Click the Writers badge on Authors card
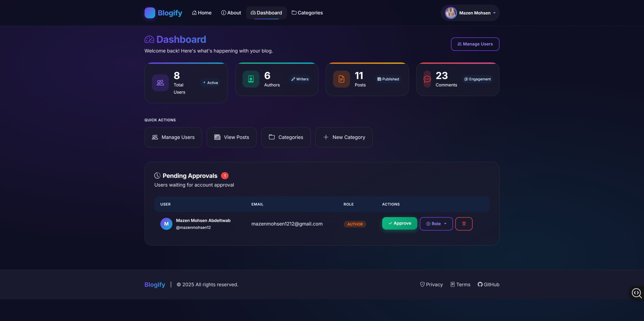Viewport: 644px width, 321px height. [x=300, y=79]
